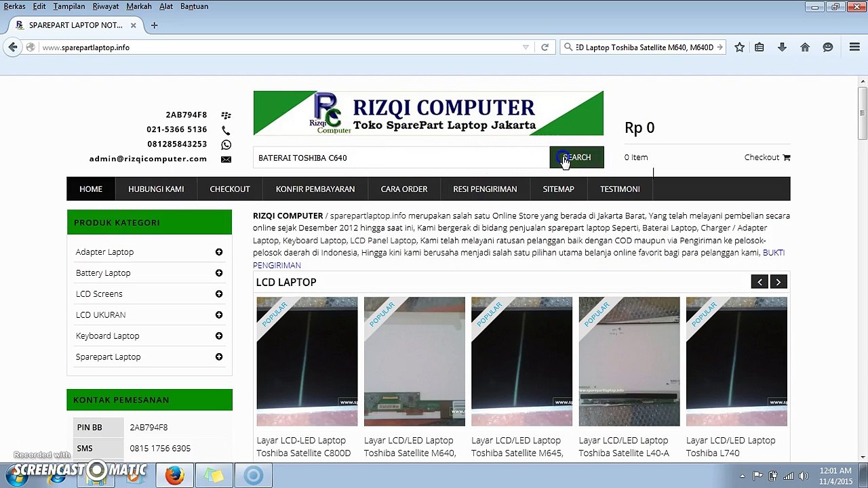Show next LCD LAPTOP items arrow
The height and width of the screenshot is (488, 868).
pyautogui.click(x=778, y=282)
